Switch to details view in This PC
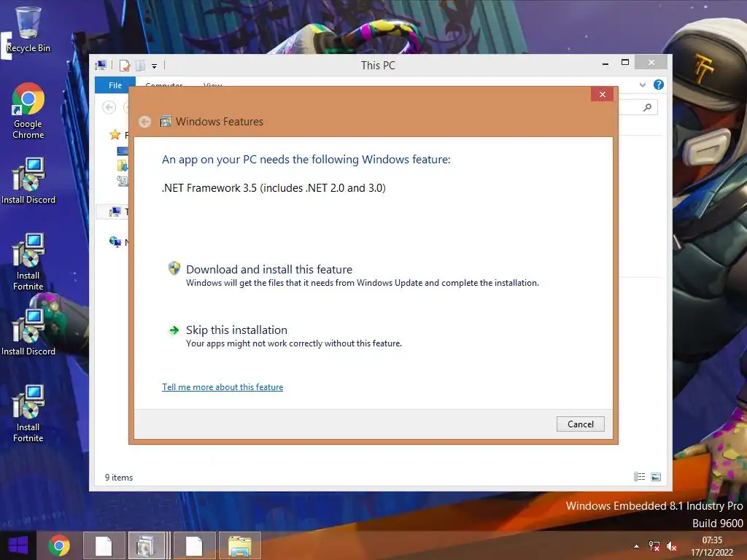 point(639,477)
